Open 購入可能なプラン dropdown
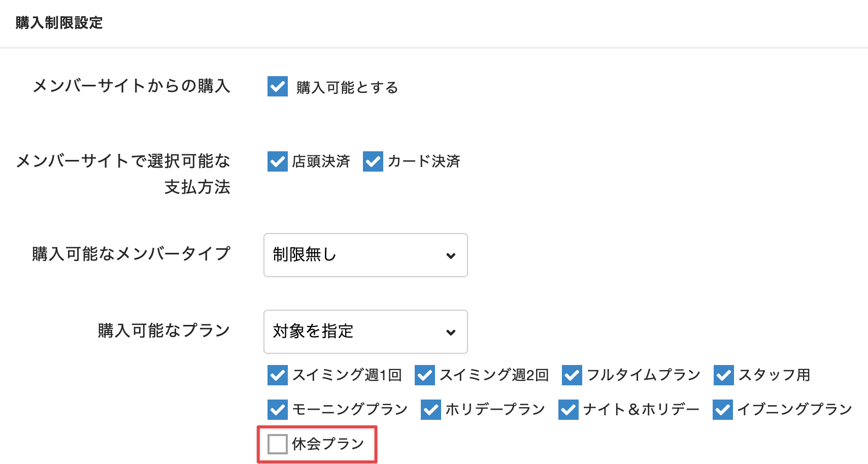This screenshot has height=464, width=868. pyautogui.click(x=365, y=332)
